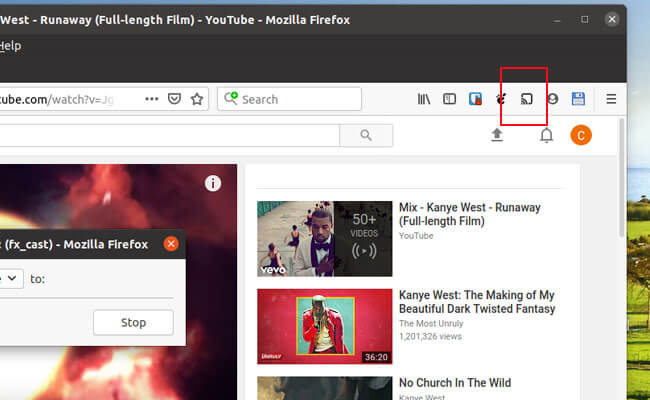Screen dimensions: 650x400
Task: Open the Firefox hamburger menu
Action: point(611,99)
